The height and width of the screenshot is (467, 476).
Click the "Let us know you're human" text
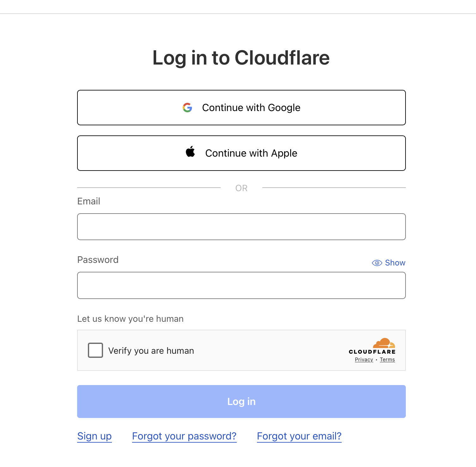(130, 319)
